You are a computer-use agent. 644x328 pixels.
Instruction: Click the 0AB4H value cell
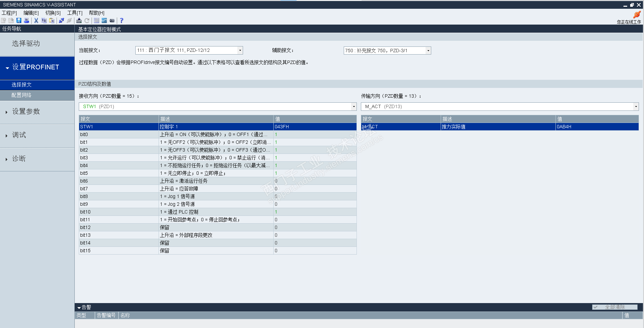click(x=597, y=127)
